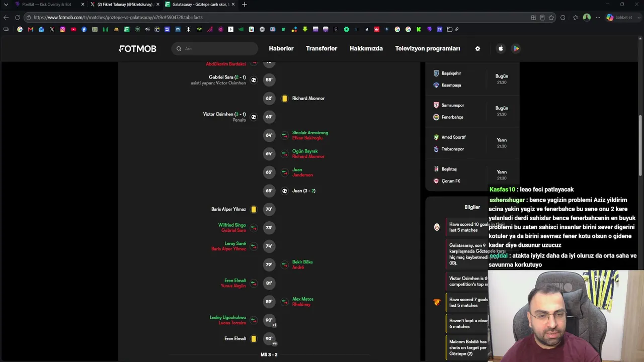Open the browser profile avatar
The height and width of the screenshot is (362, 644).
point(587,18)
